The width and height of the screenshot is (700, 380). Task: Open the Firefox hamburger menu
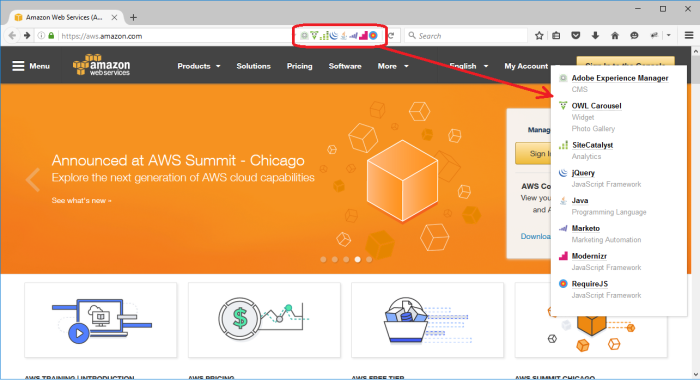[689, 35]
